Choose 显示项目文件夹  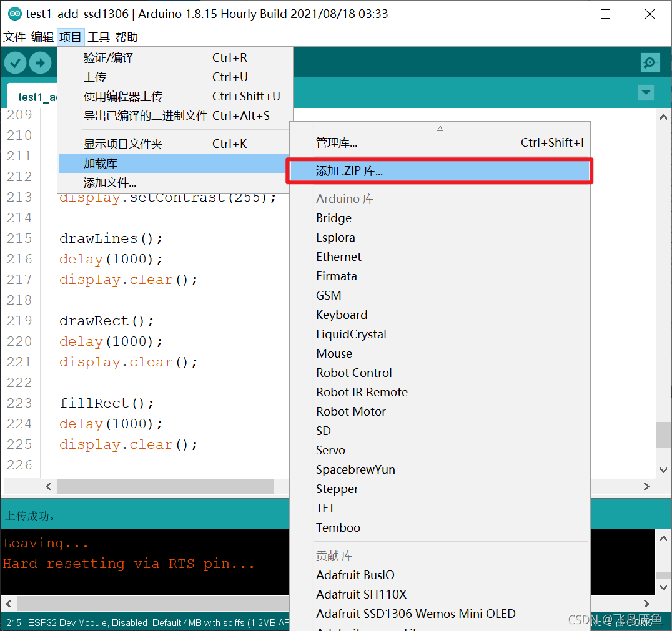point(175,144)
